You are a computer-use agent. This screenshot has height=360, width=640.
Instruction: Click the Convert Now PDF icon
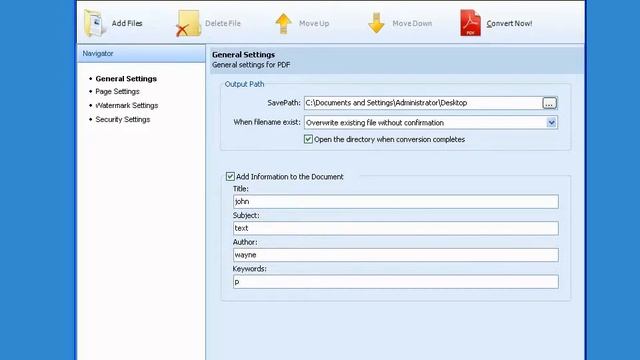click(470, 23)
